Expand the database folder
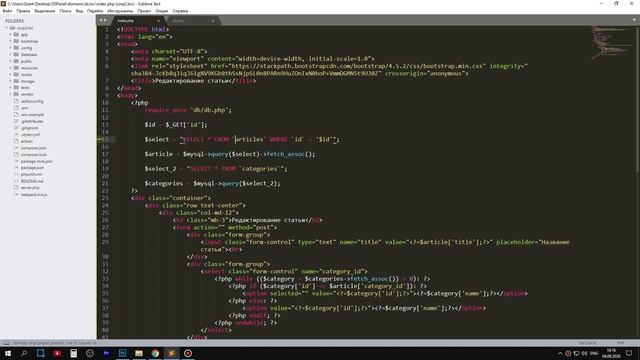The height and width of the screenshot is (360, 640). point(11,54)
